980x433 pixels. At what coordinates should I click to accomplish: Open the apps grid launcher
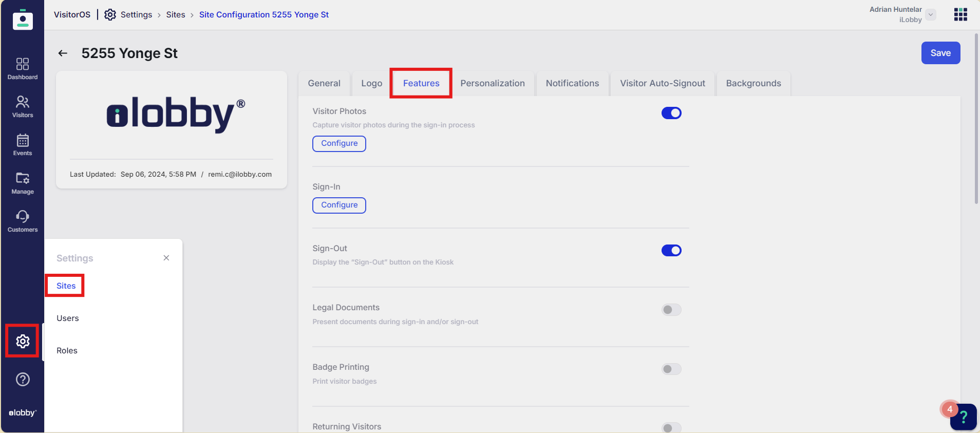(960, 14)
